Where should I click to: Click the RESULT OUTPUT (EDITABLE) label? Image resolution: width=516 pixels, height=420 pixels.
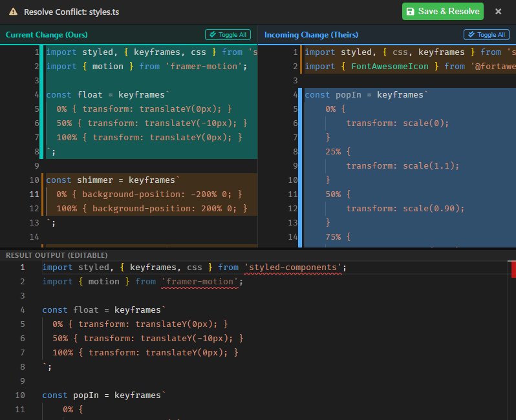pos(57,255)
